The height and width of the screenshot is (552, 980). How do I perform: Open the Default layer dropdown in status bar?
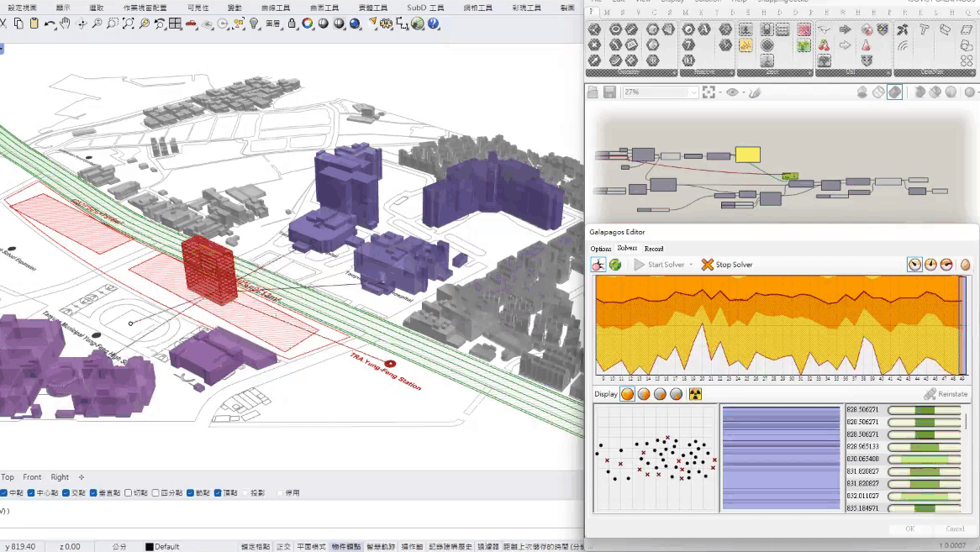click(162, 546)
